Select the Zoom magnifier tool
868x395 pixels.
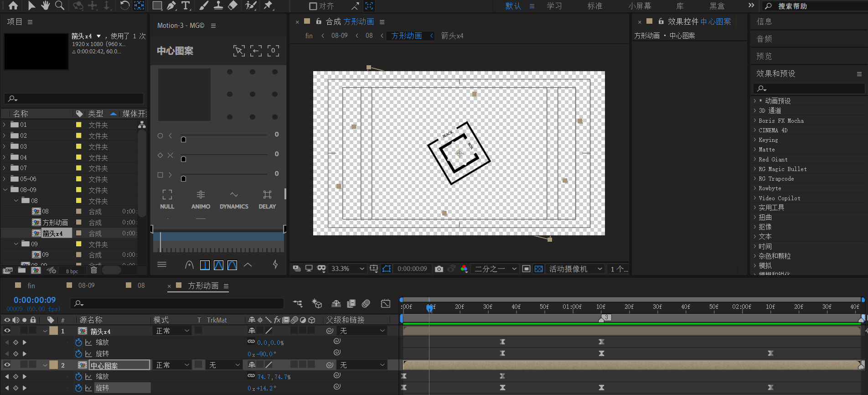coord(60,5)
